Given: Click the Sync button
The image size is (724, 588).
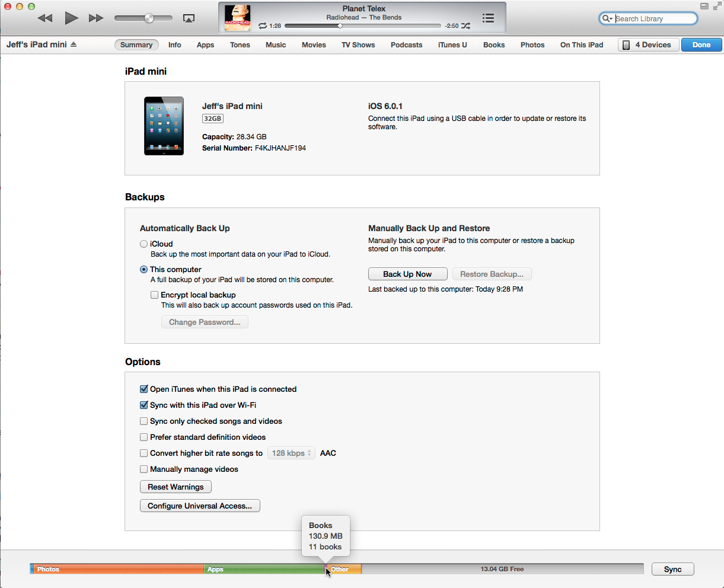Looking at the screenshot, I should click(x=672, y=569).
